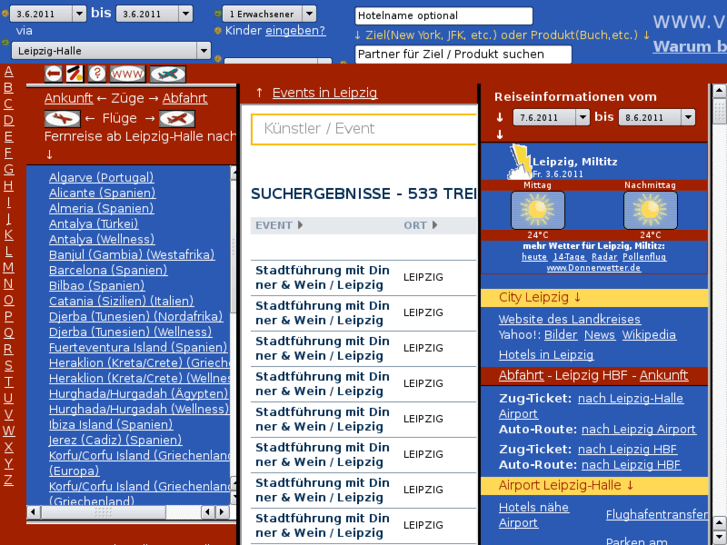The width and height of the screenshot is (727, 545).
Task: Open the 'Antalya (Türkei)' destination
Action: (94, 224)
